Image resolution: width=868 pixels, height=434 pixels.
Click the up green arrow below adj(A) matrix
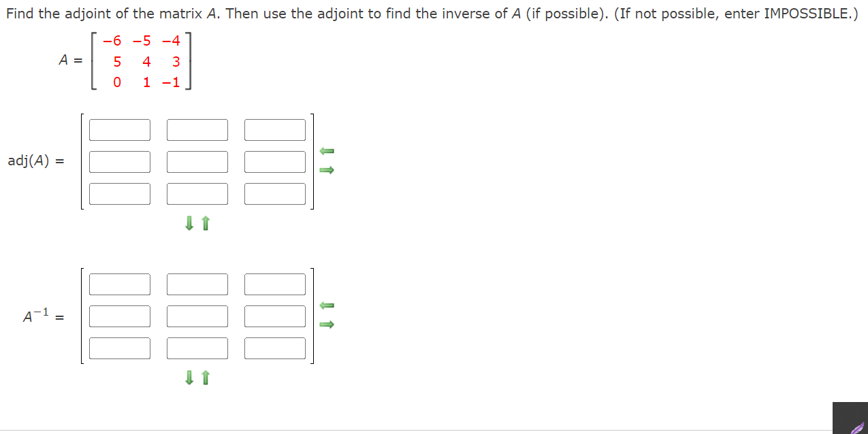pyautogui.click(x=204, y=223)
